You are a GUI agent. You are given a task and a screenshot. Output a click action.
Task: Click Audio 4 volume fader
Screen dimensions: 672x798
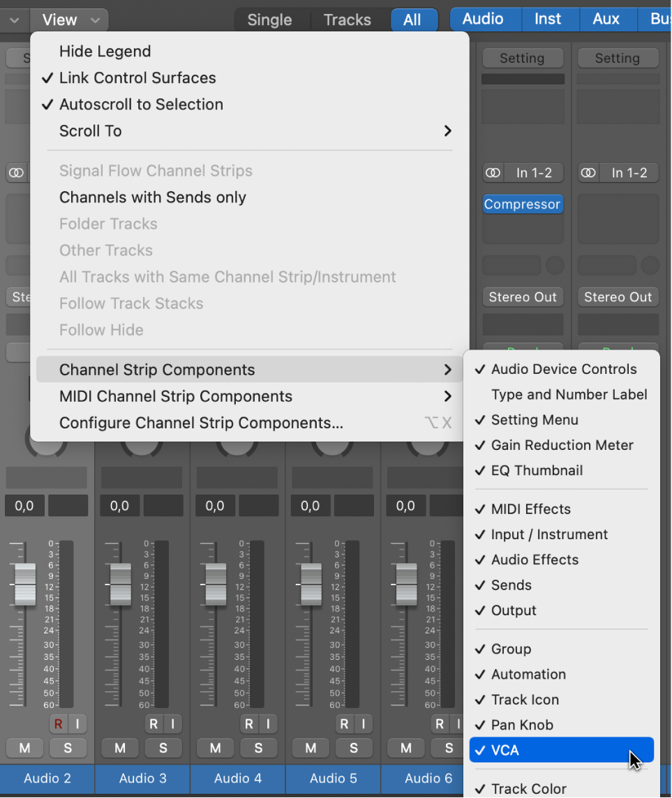click(x=216, y=585)
